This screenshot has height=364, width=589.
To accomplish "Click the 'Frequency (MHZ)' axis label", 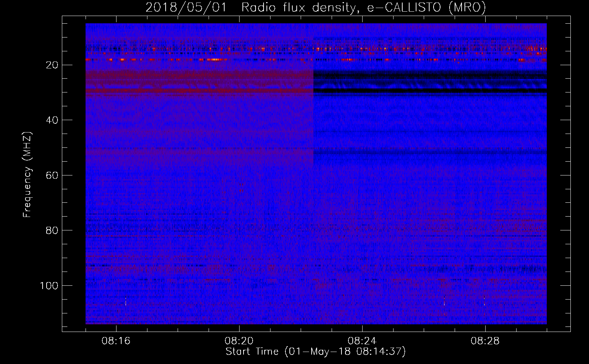I will pos(27,175).
